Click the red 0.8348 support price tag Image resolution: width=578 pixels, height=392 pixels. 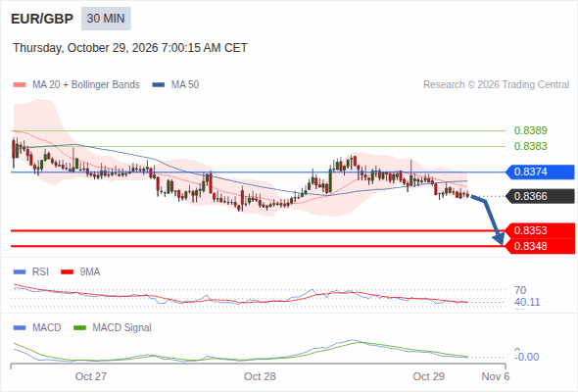[540, 246]
